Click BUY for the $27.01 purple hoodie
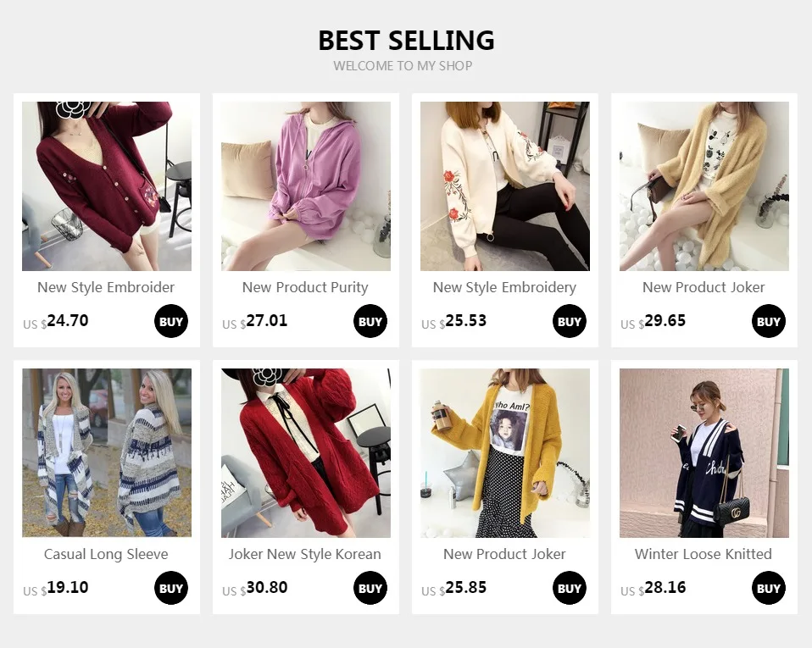Viewport: 812px width, 648px height. tap(370, 321)
